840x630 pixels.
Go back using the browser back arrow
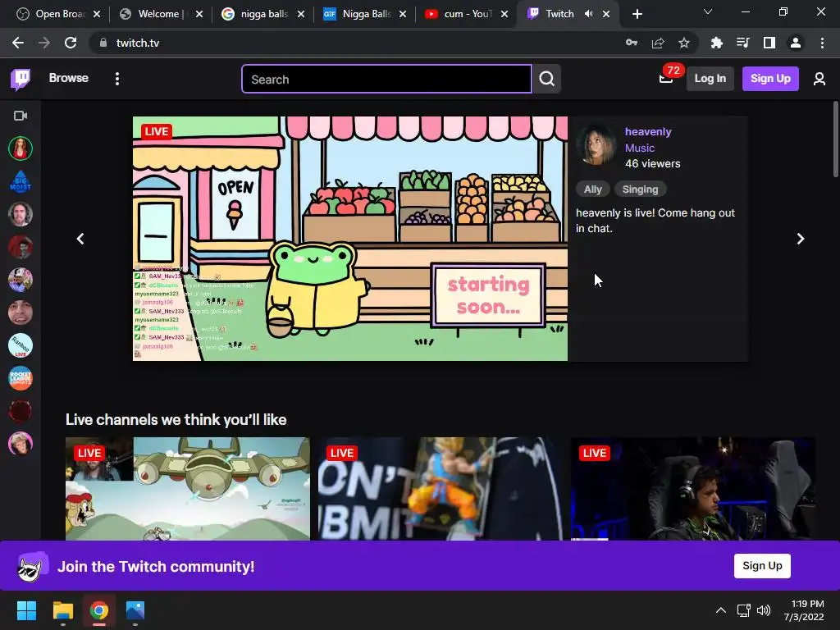[x=18, y=43]
